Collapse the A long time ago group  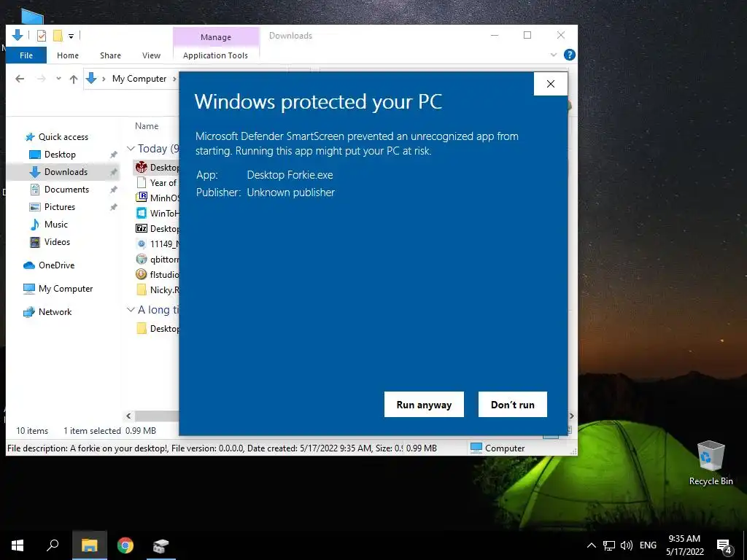coord(131,309)
